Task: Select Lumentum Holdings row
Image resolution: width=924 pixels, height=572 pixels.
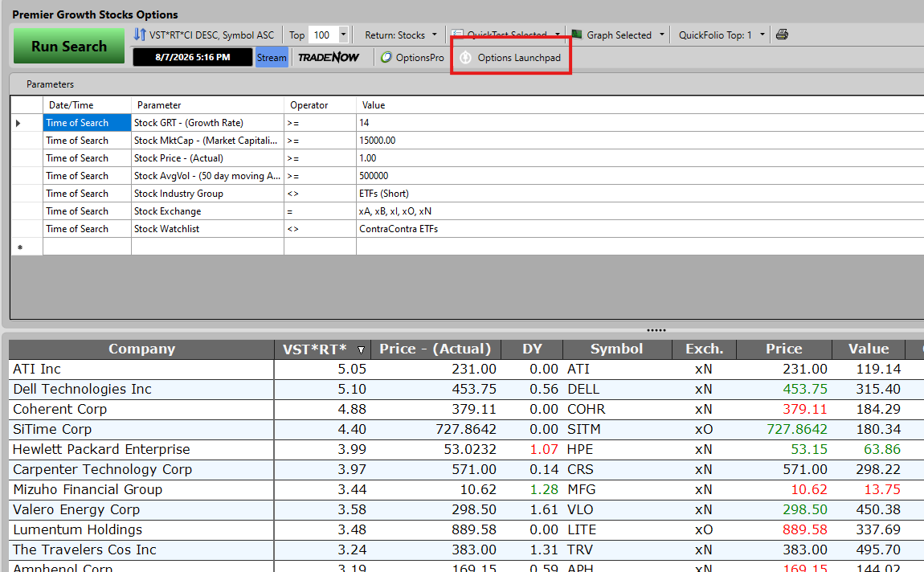Action: [466, 529]
